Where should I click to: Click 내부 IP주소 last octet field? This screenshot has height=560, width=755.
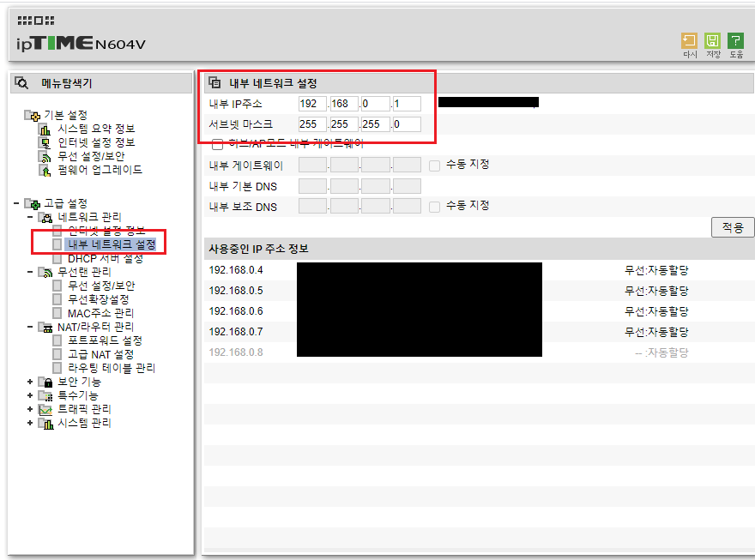[x=407, y=104]
